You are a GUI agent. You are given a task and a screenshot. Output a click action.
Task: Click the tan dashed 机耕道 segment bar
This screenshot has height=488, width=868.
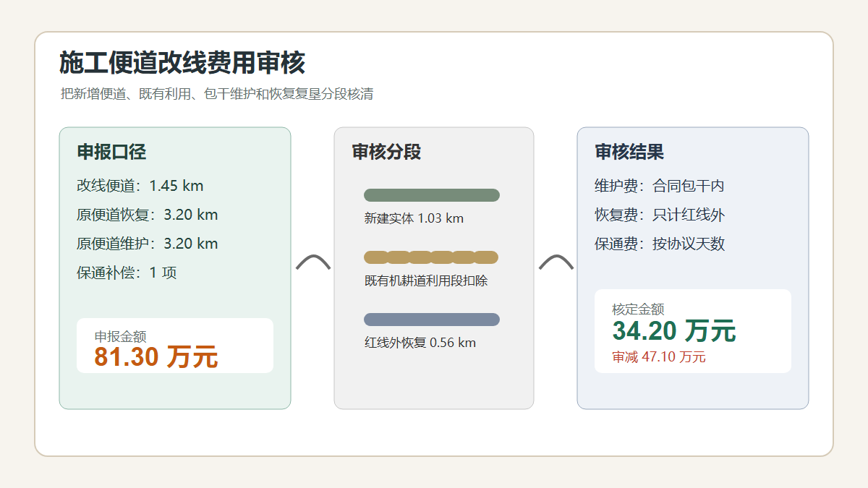432,257
